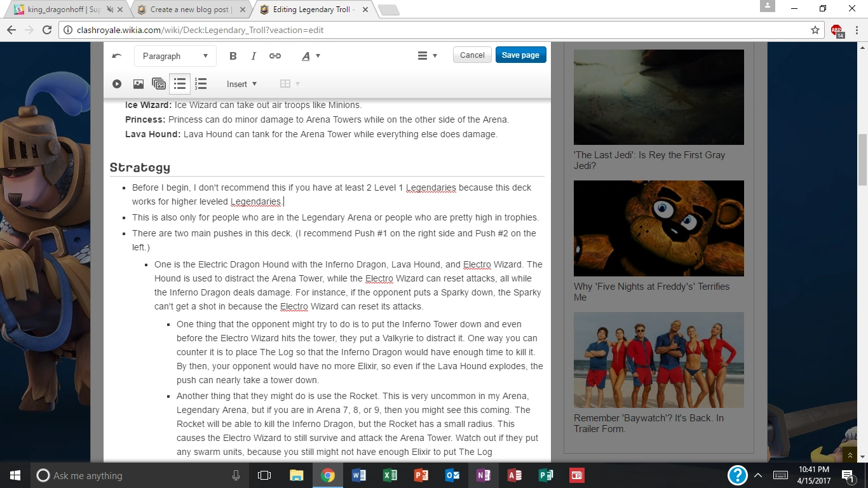This screenshot has height=488, width=868.
Task: Open the table insertion dropdown
Action: pos(290,84)
